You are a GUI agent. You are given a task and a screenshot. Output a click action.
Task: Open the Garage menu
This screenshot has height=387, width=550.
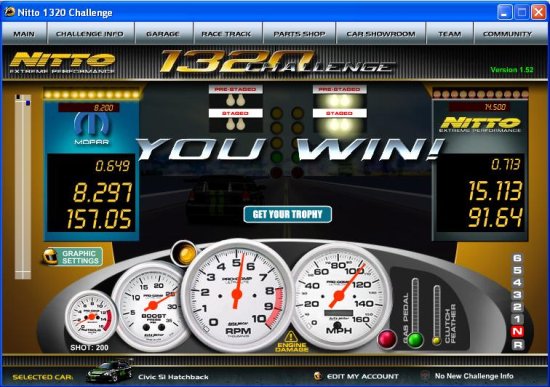pyautogui.click(x=163, y=34)
